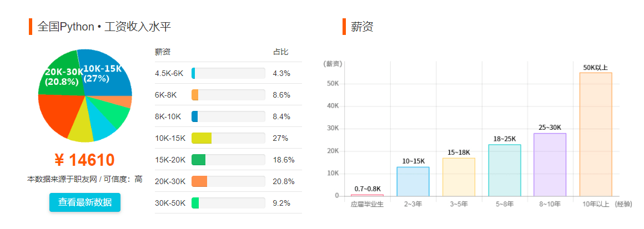Click the yellow pie chart slice

81,128
